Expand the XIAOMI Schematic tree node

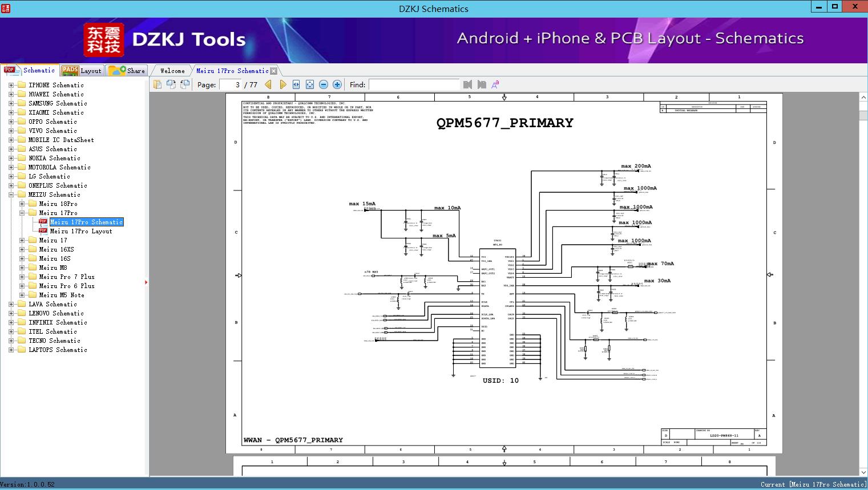point(11,112)
